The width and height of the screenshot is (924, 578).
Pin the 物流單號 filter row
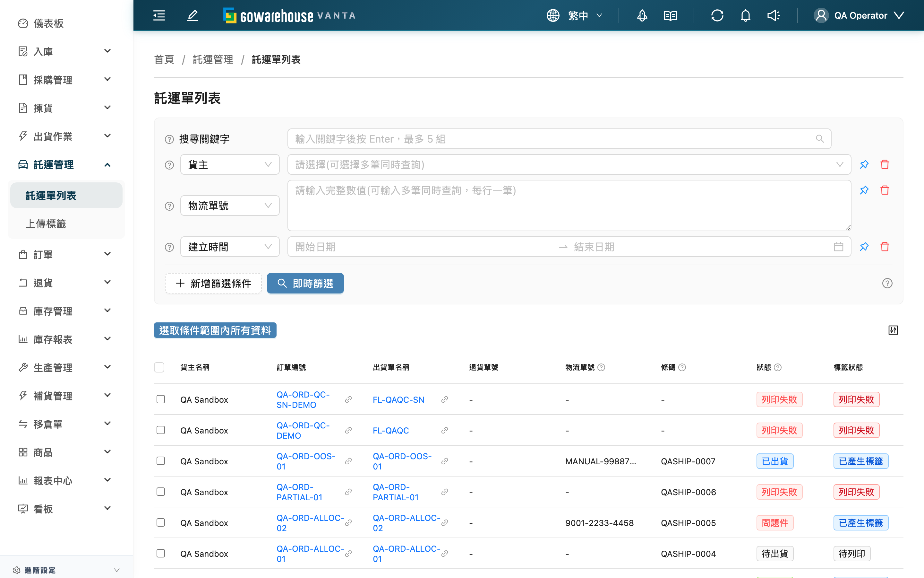(864, 190)
